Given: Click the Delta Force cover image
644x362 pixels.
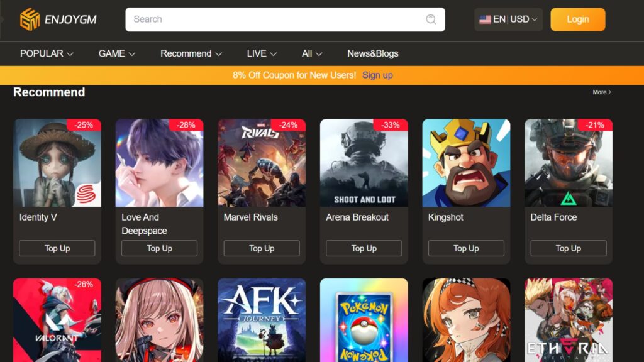Looking at the screenshot, I should (567, 162).
